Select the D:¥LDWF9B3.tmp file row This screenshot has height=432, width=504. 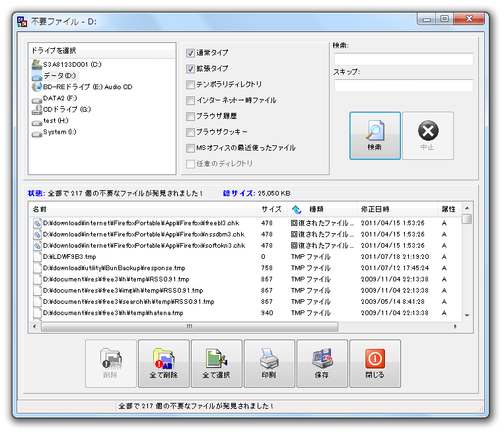tap(246, 257)
